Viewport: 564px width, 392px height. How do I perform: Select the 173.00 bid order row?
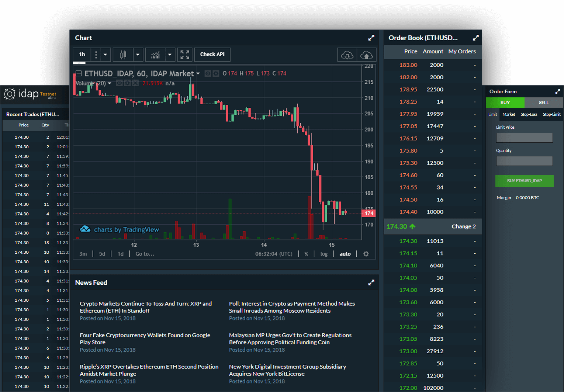point(433,351)
